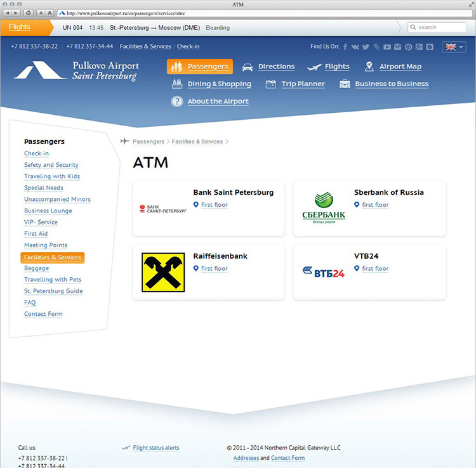Click the Pulkovo Airport logo
Image resolution: width=476 pixels, height=468 pixels.
76,70
